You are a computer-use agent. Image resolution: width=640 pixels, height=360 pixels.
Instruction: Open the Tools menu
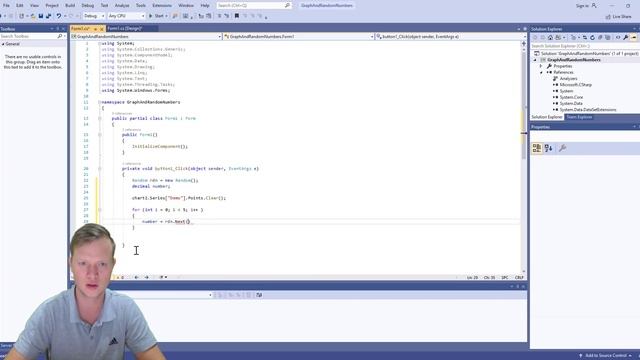(141, 5)
